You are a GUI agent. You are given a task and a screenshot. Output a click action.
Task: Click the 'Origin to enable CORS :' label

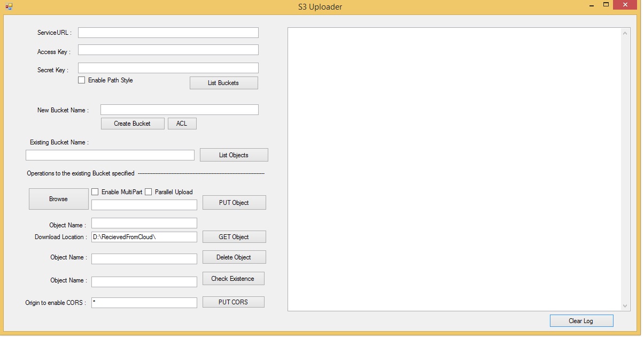(x=56, y=303)
